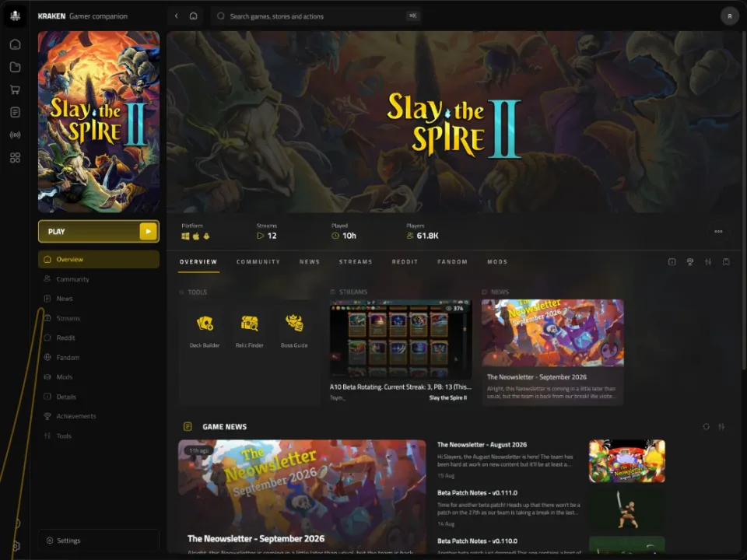Screen dimensions: 747x560
Task: Open the apps grid icon in rail
Action: [x=16, y=158]
